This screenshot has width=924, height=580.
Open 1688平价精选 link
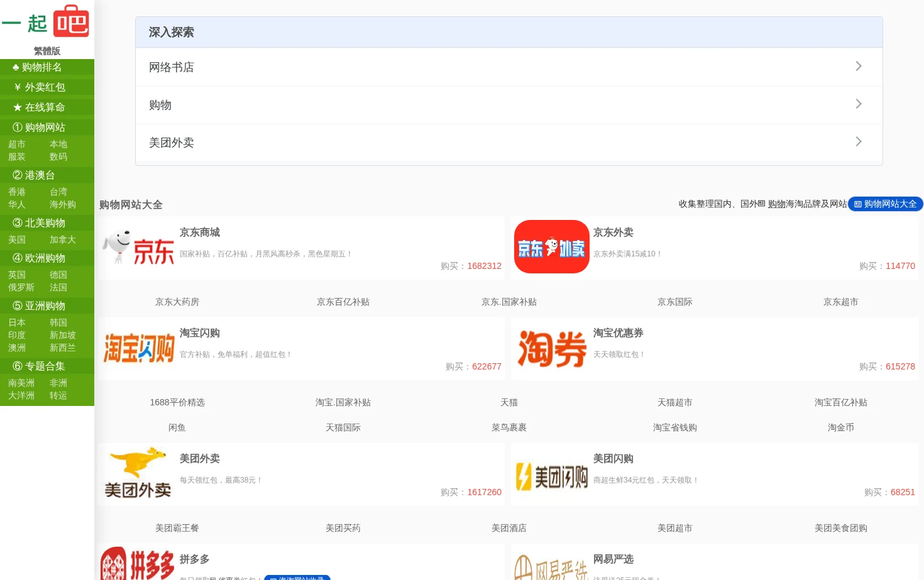pyautogui.click(x=177, y=403)
